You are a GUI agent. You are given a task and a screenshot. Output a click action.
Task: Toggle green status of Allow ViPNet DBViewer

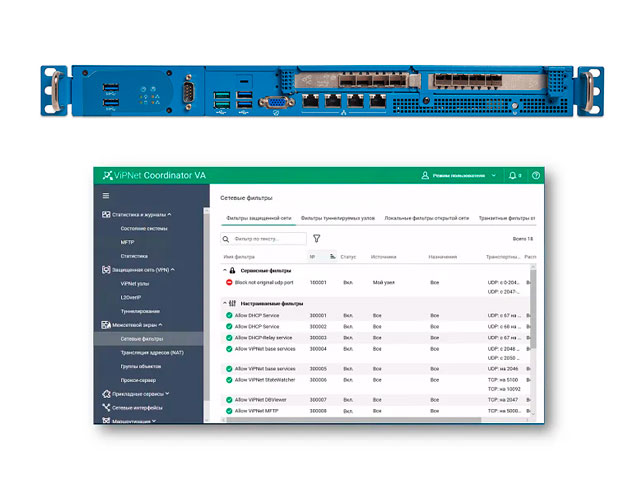[x=229, y=400]
